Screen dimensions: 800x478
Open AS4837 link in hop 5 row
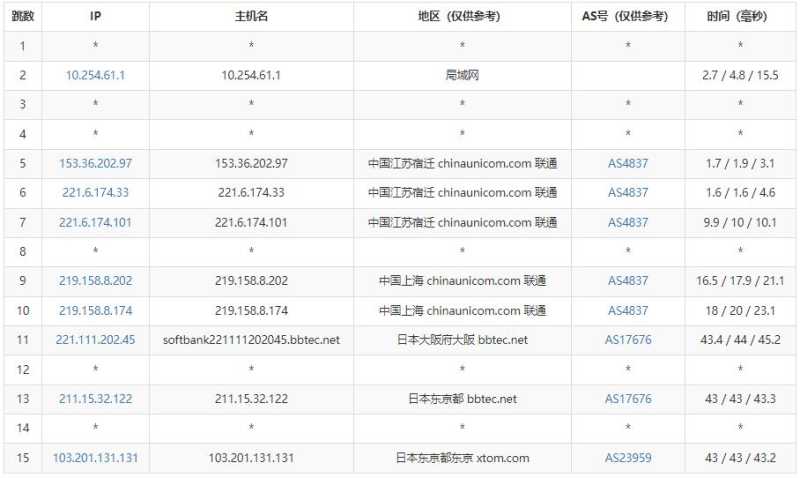tap(628, 164)
